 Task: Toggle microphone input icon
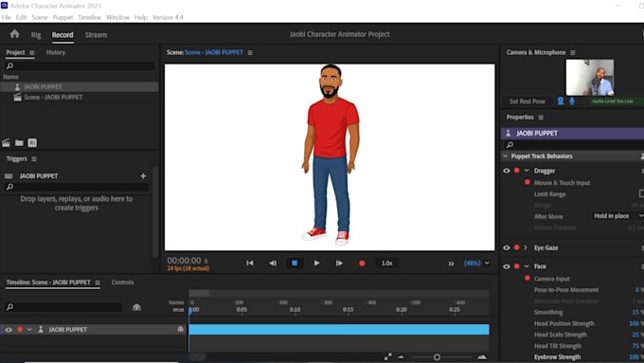pos(572,101)
